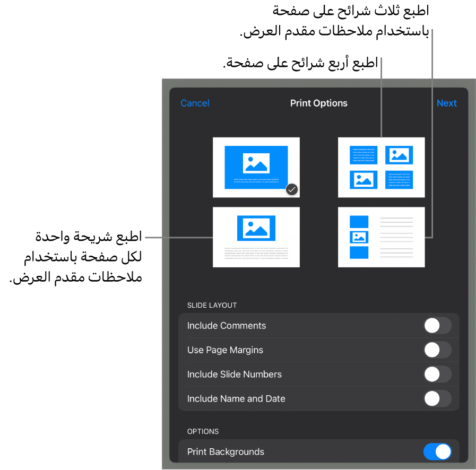Tap Next to continue printing
Viewport: 476px width, 470px height.
click(x=446, y=103)
